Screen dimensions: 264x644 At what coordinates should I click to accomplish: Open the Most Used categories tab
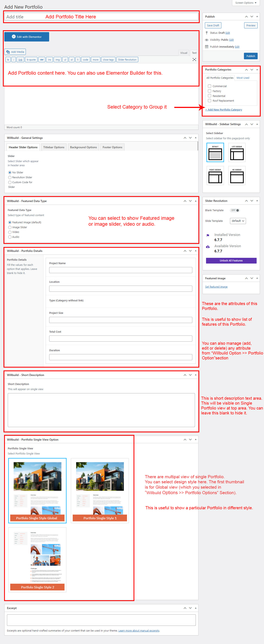tap(243, 78)
